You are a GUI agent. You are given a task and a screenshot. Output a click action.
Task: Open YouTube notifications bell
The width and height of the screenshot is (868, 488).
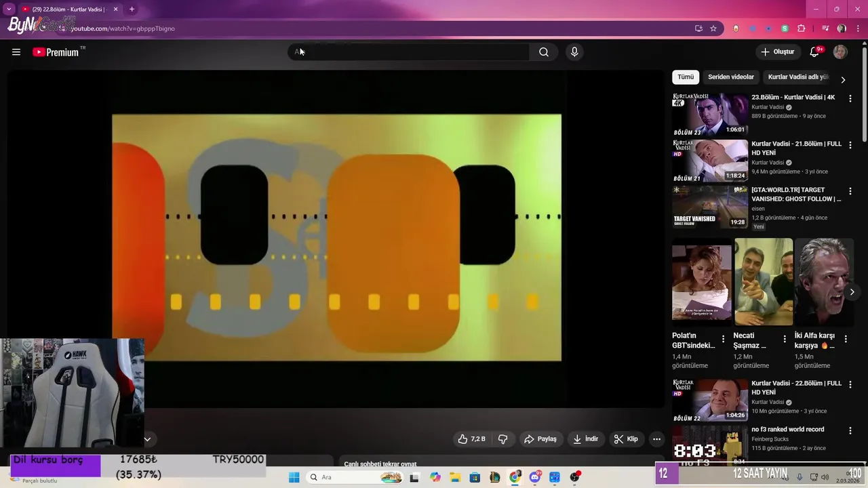(815, 52)
